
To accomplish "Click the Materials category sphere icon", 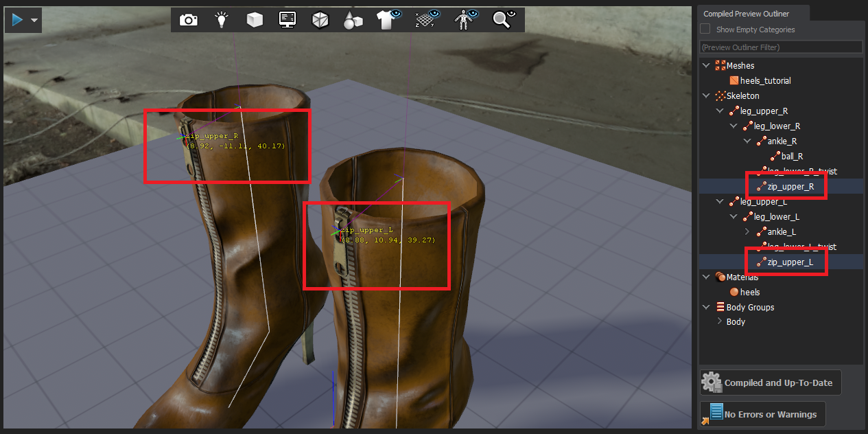I will [x=720, y=277].
